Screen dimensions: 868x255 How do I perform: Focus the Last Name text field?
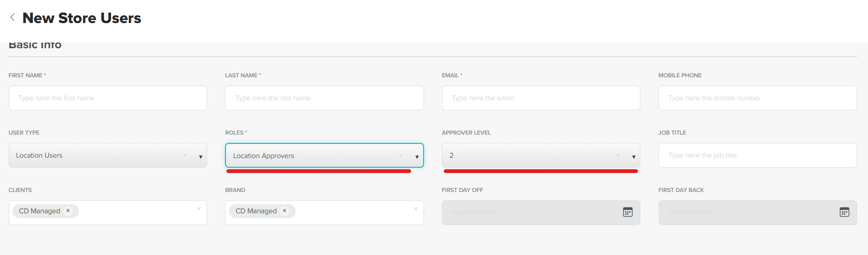pos(324,98)
